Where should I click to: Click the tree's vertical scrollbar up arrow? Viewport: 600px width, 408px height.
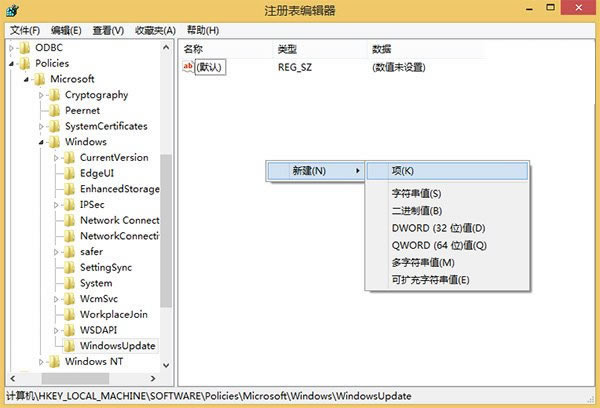pyautogui.click(x=166, y=47)
